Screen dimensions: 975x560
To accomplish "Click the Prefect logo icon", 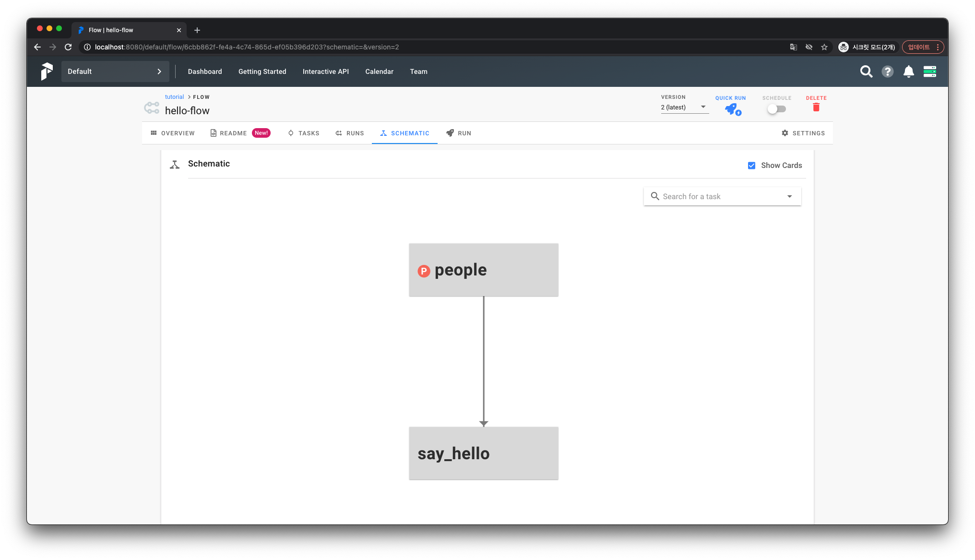I will point(47,71).
